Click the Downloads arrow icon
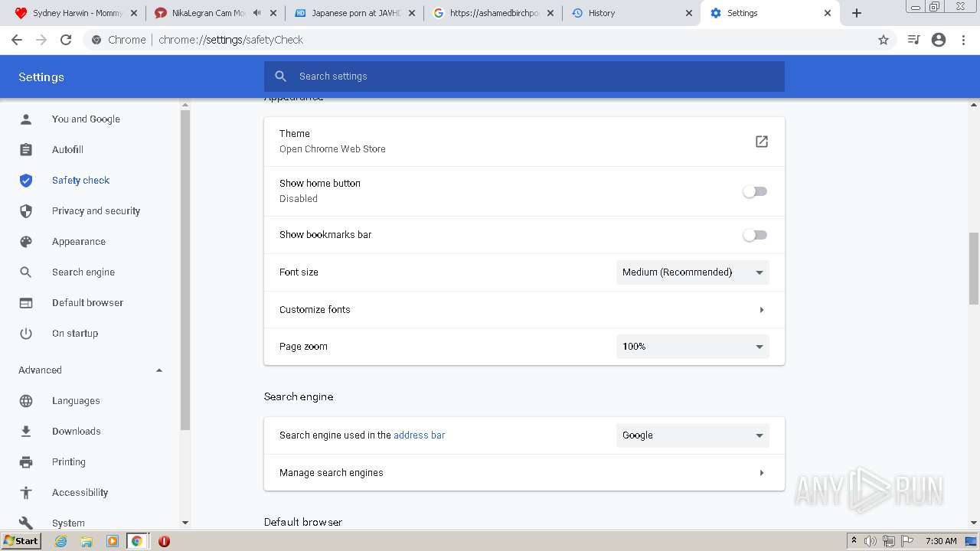The image size is (980, 551). point(26,432)
